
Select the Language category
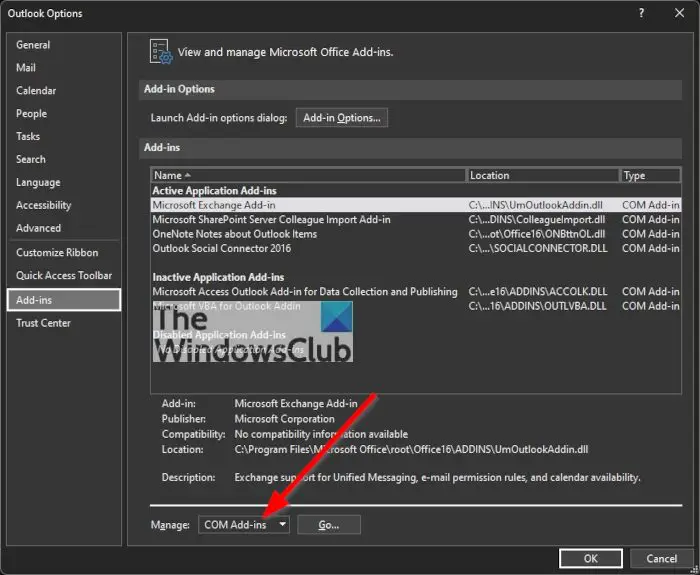(x=38, y=182)
